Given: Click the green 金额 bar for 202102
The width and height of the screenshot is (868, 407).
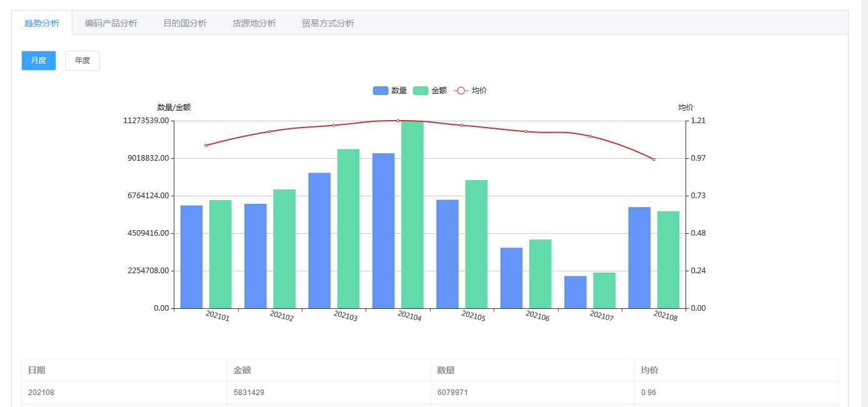Looking at the screenshot, I should pyautogui.click(x=284, y=249).
